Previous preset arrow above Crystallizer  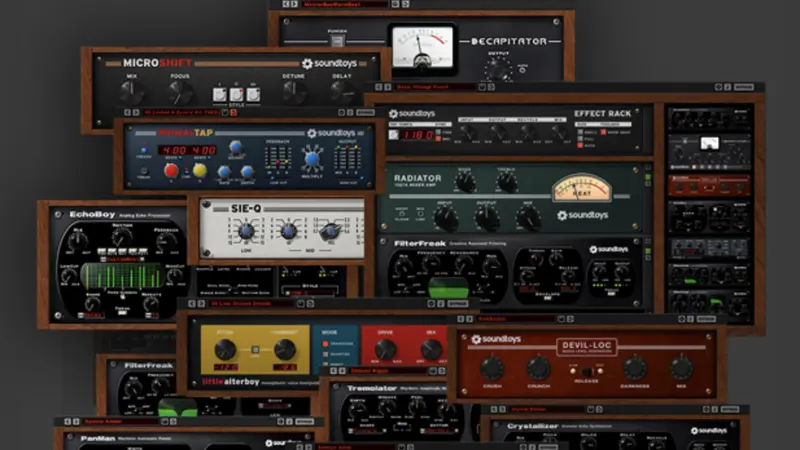[494, 409]
